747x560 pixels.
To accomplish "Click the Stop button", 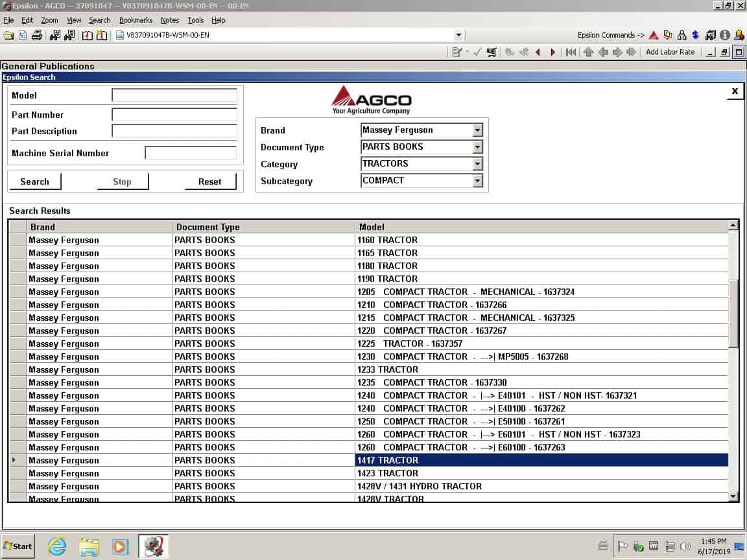I will [123, 181].
